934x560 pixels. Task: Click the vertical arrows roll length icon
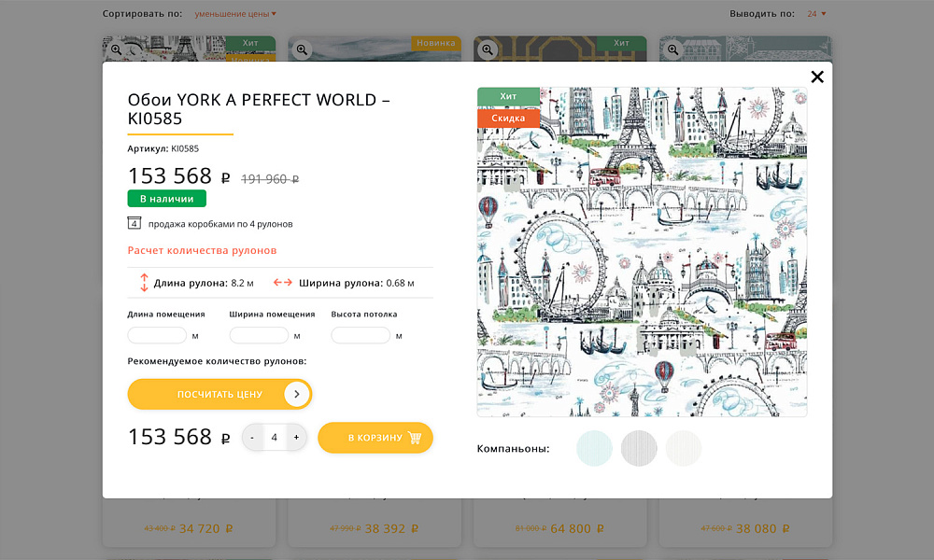pos(144,283)
